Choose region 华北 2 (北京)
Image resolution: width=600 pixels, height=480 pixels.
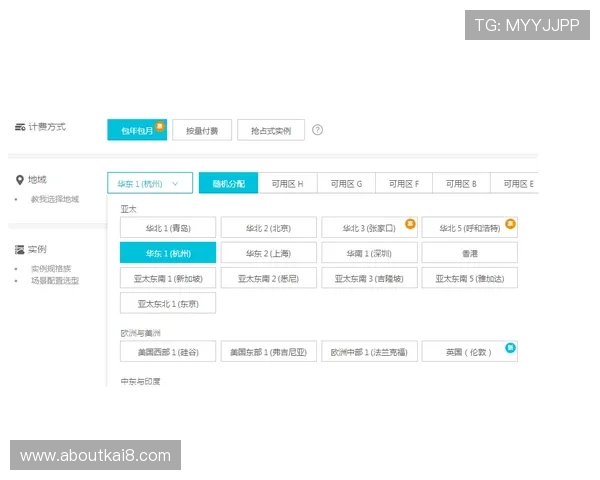[x=269, y=228]
